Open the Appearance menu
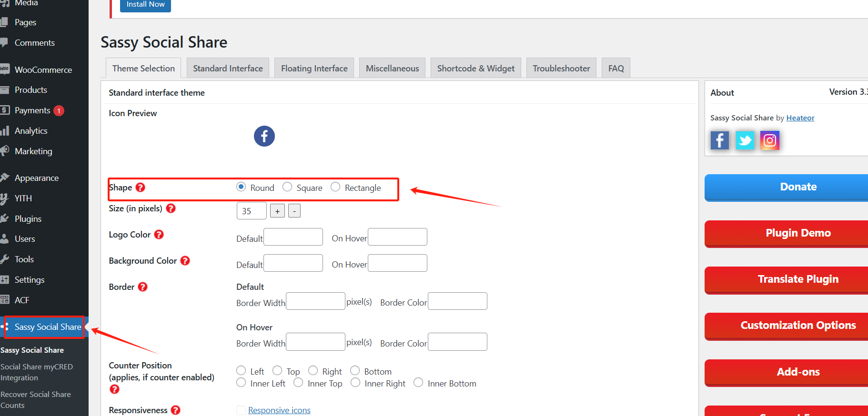The image size is (868, 416). (37, 178)
